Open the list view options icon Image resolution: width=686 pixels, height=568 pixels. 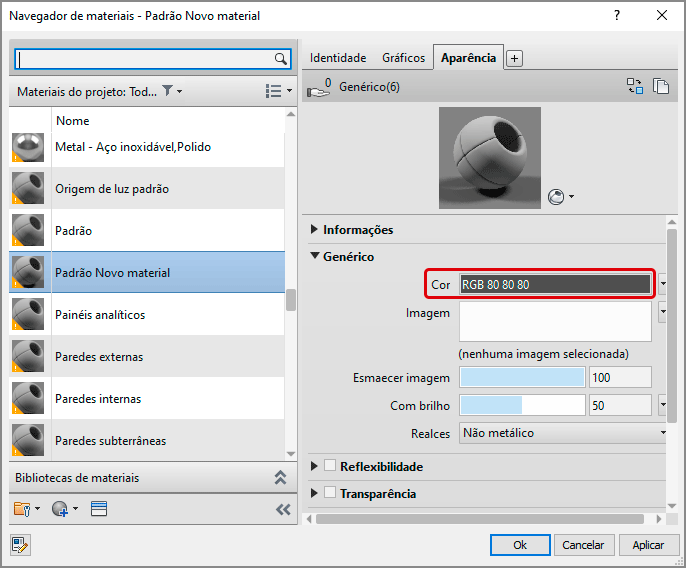(273, 91)
